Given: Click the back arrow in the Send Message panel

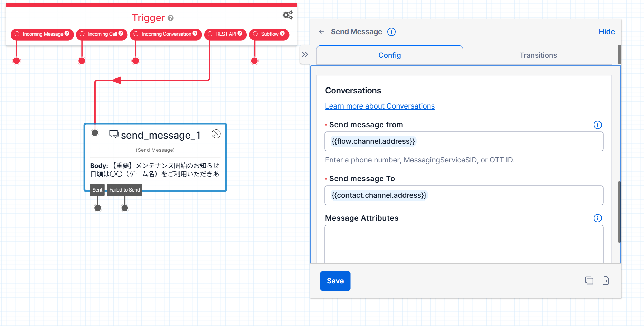Looking at the screenshot, I should (x=321, y=31).
